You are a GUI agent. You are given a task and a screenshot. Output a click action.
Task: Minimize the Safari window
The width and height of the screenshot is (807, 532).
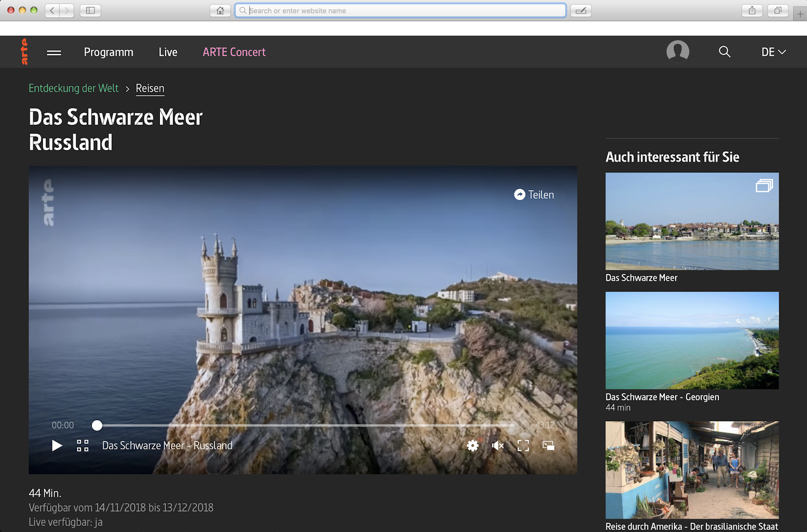[x=22, y=10]
